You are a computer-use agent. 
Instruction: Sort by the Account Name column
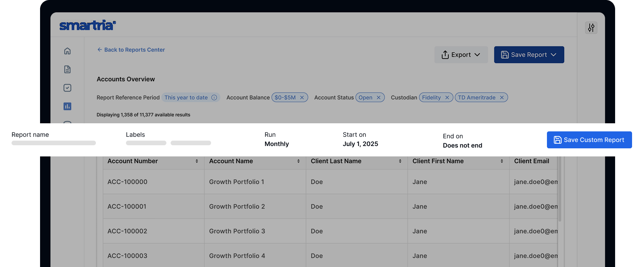(x=299, y=161)
